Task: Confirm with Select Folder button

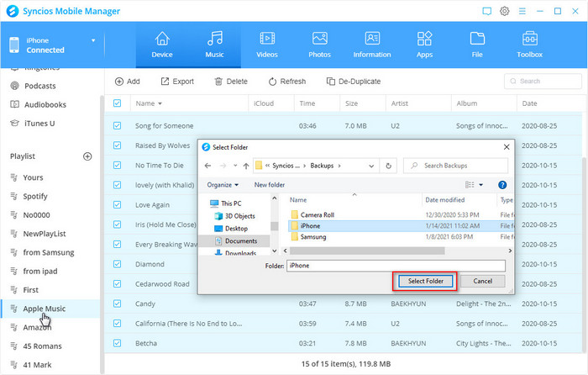Action: tap(425, 281)
